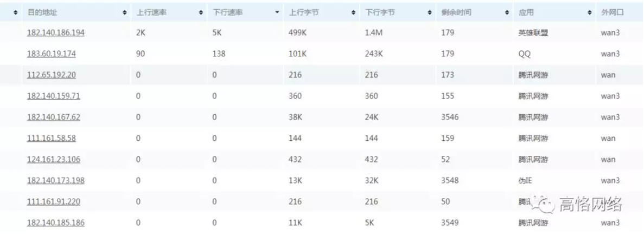Click 腾讯网游 in row 182.140.159.71

tap(533, 96)
